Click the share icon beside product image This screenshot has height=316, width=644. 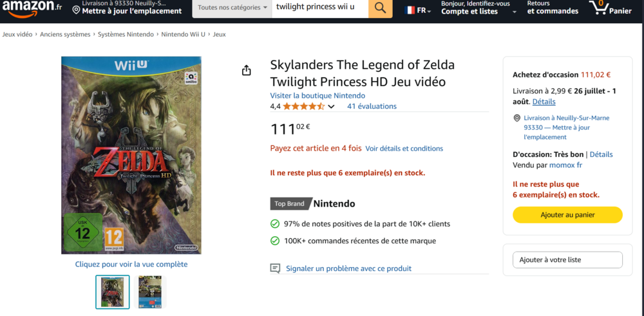(x=246, y=70)
